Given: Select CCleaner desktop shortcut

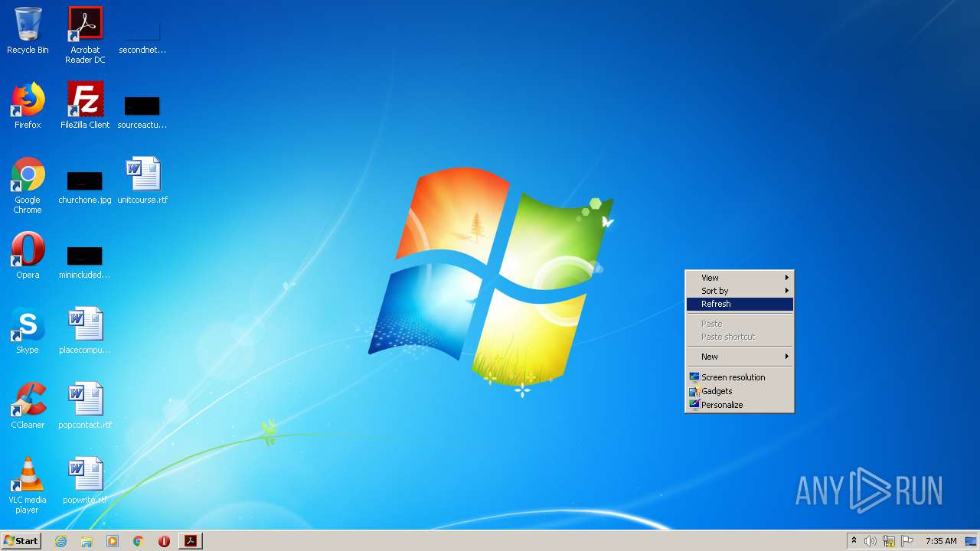Looking at the screenshot, I should click(28, 406).
